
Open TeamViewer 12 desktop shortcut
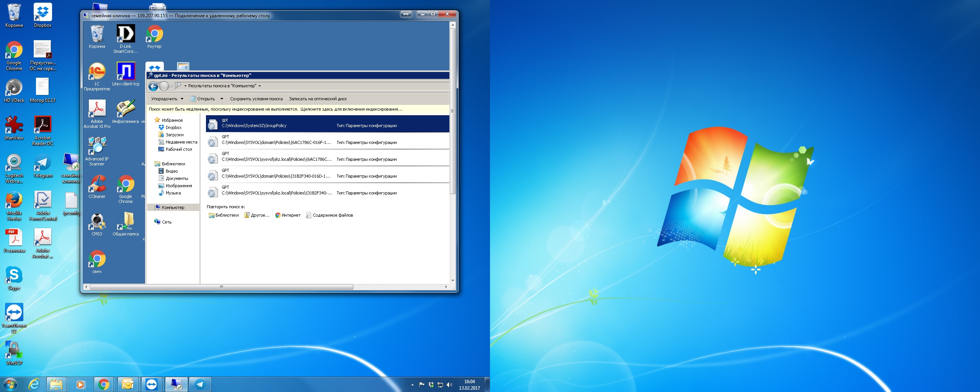(x=14, y=318)
